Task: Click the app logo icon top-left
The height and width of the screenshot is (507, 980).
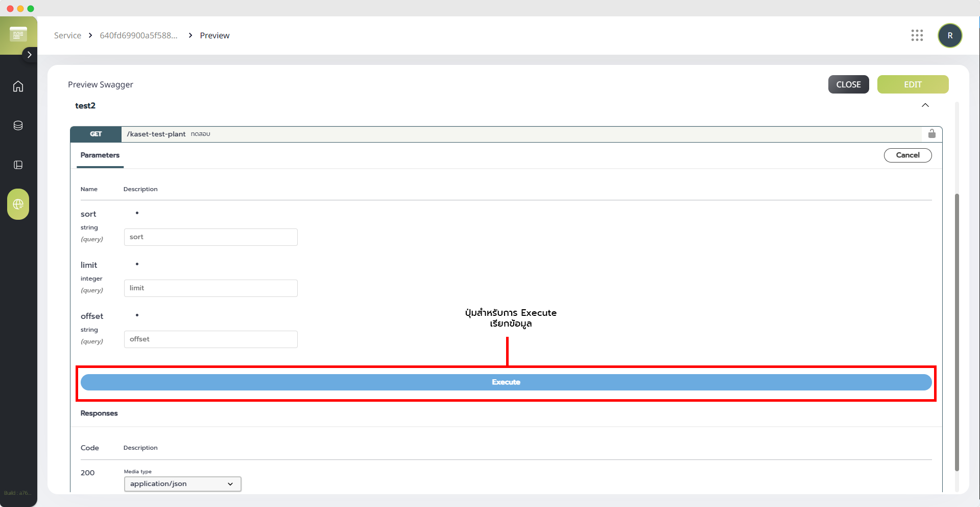Action: 18,34
